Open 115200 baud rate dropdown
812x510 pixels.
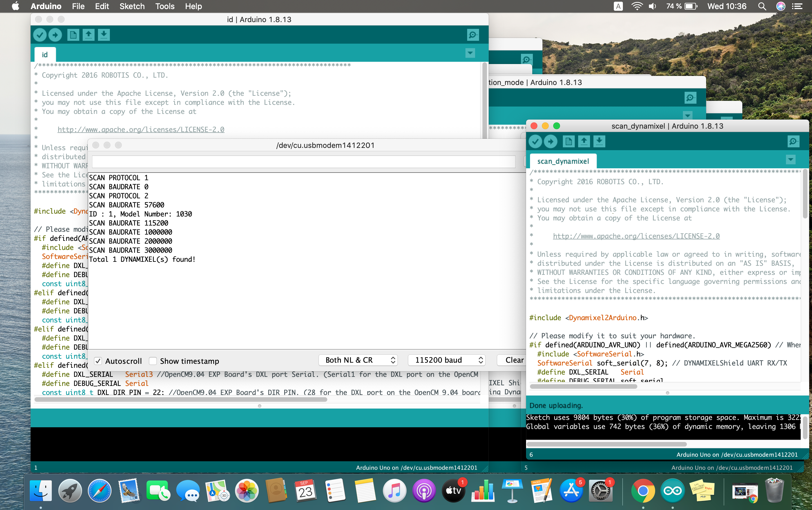click(x=446, y=360)
